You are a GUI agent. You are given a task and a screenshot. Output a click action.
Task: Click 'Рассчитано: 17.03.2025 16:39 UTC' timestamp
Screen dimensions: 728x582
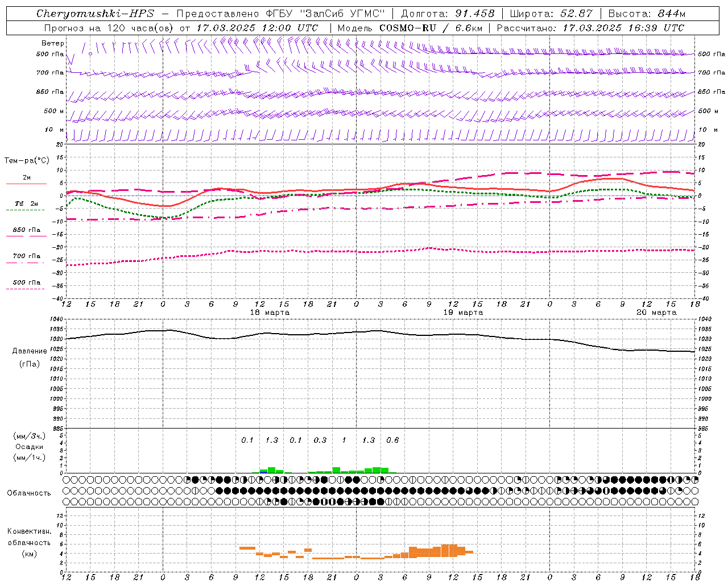(x=590, y=28)
